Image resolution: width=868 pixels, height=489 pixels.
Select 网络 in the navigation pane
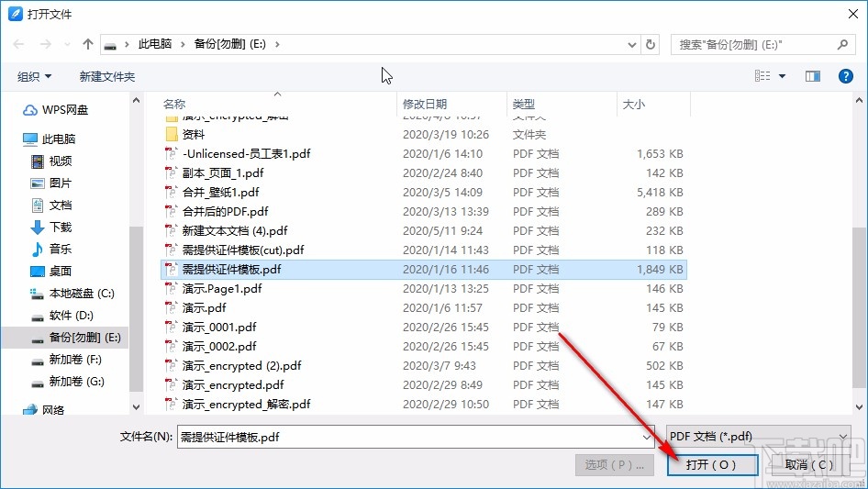[x=44, y=410]
